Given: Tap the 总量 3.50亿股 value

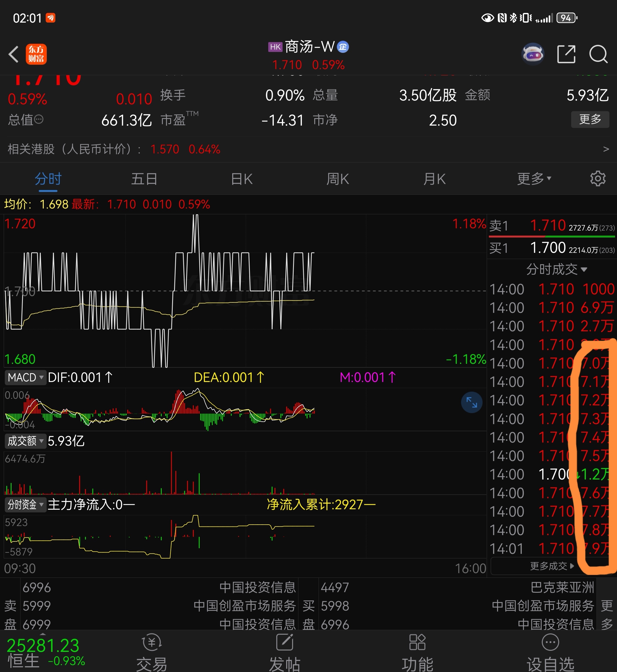Looking at the screenshot, I should click(x=428, y=95).
